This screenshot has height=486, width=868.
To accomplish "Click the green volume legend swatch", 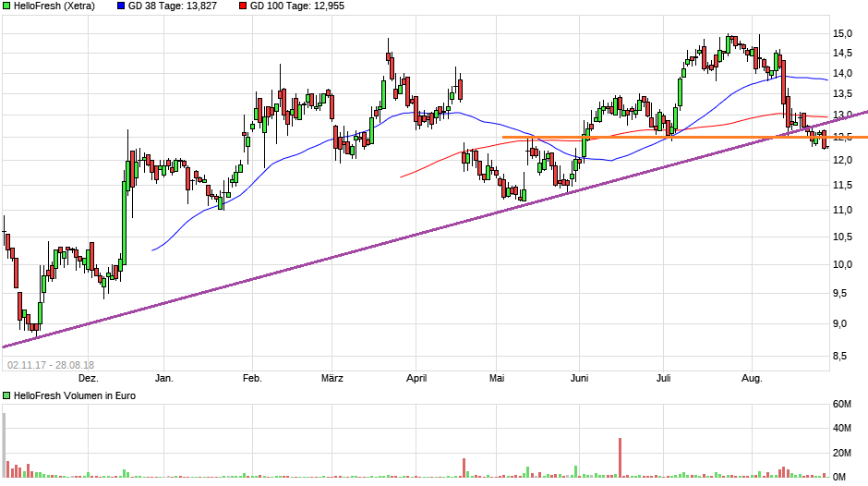I will [7, 395].
